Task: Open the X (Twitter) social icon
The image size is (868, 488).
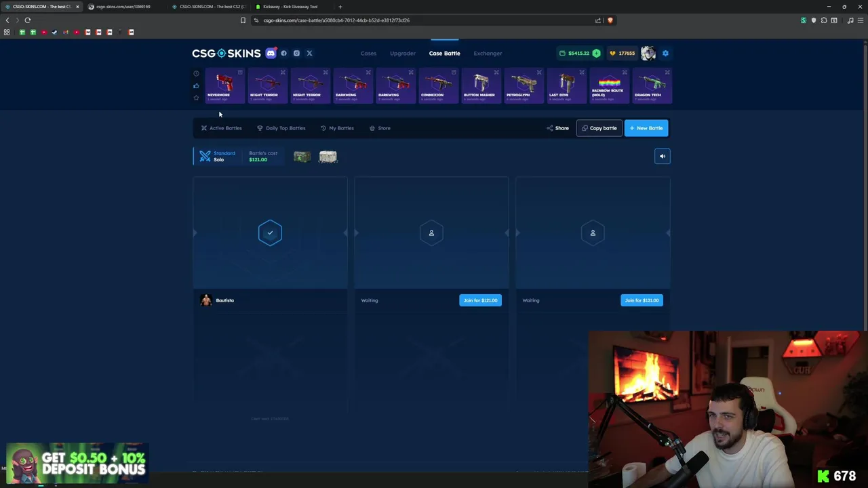Action: [x=309, y=53]
